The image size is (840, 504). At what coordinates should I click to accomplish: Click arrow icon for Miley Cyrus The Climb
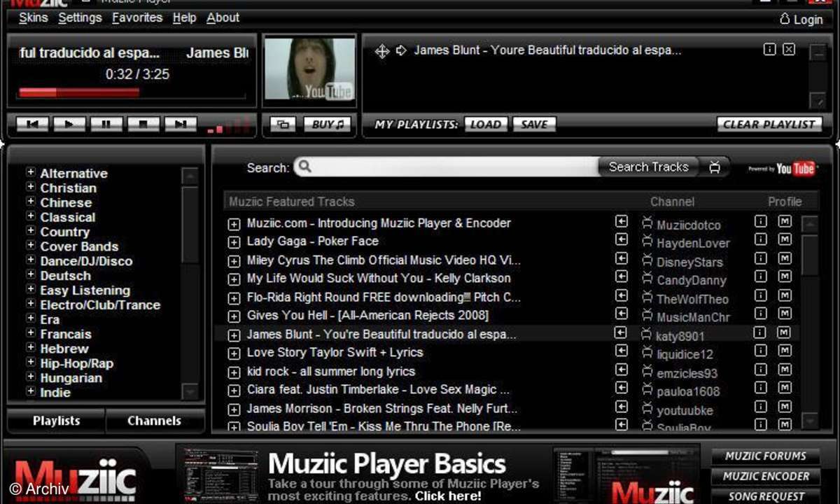click(x=621, y=259)
